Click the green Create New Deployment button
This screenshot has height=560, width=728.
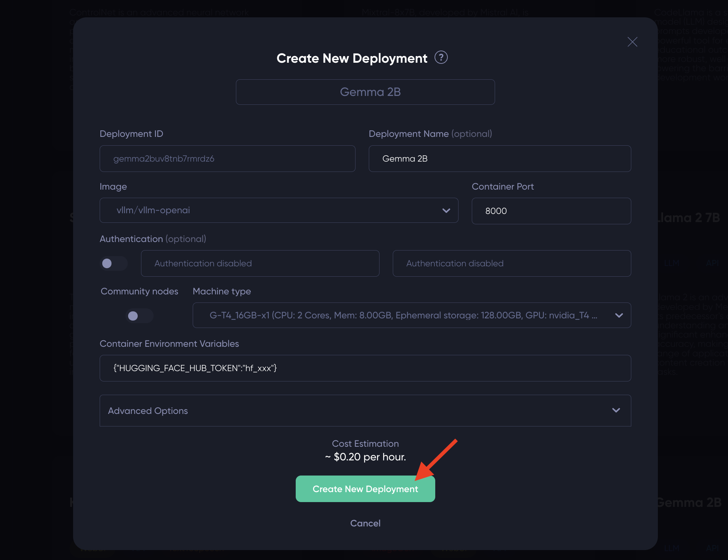click(x=365, y=489)
